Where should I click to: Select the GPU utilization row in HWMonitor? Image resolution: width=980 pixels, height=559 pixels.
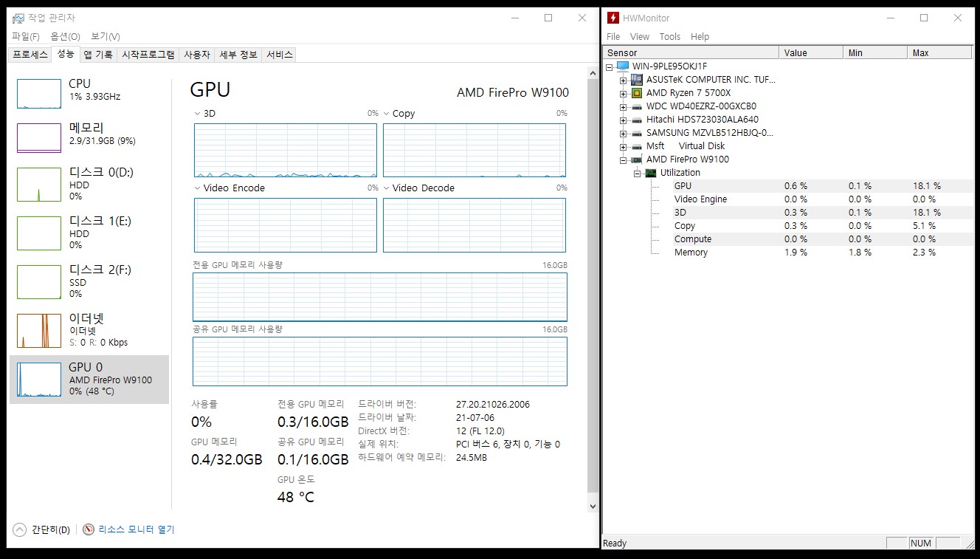tap(823, 186)
